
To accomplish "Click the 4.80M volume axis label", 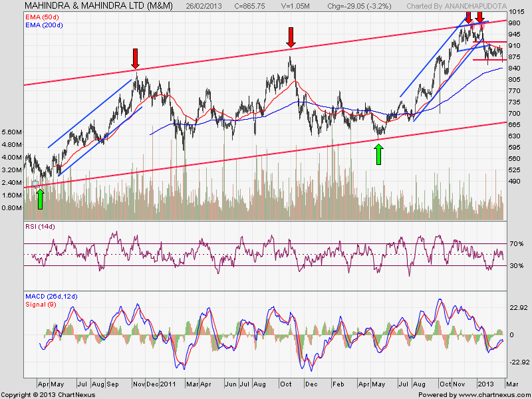I will pyautogui.click(x=12, y=144).
